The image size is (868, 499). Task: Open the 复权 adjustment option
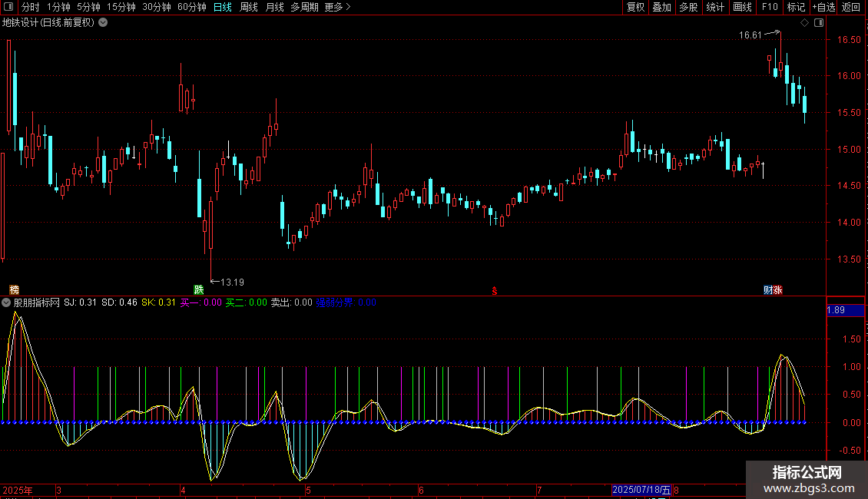[x=635, y=7]
